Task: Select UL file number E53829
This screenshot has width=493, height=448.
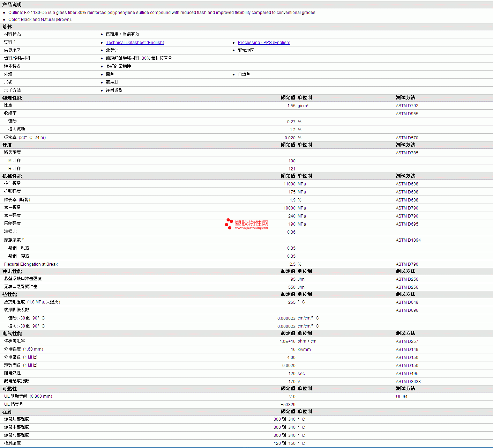Action: [288, 405]
